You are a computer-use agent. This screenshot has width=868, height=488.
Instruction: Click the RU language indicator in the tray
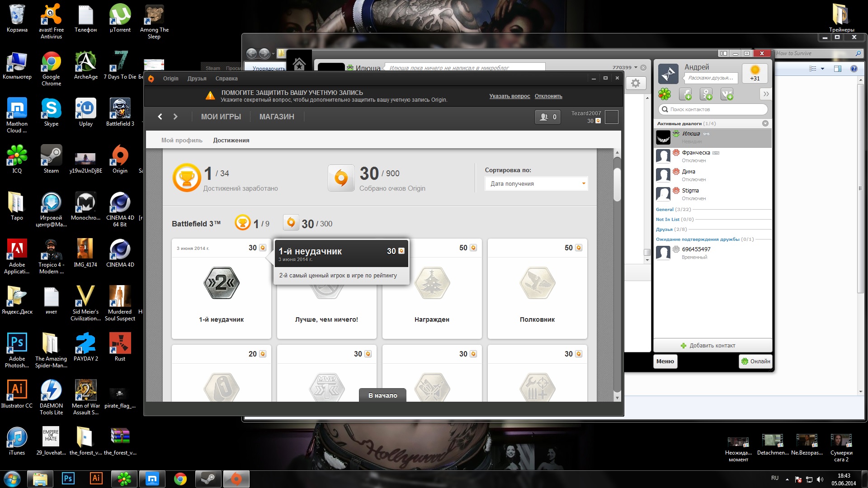775,478
